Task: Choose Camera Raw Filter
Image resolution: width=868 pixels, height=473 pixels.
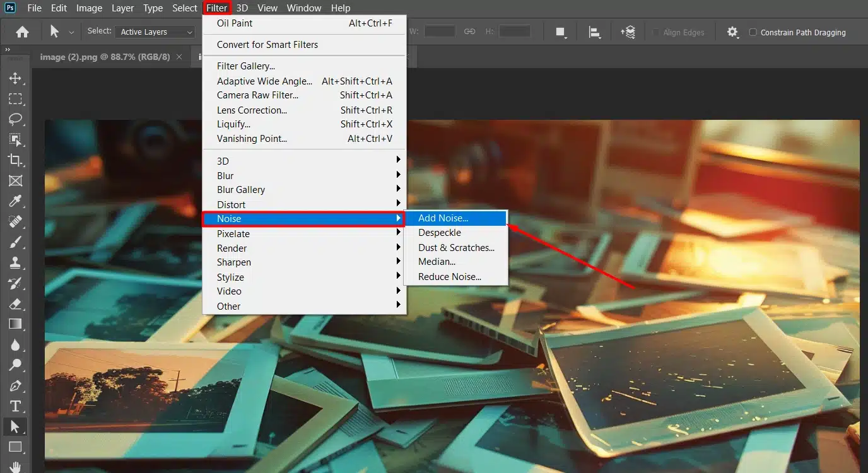Action: pyautogui.click(x=304, y=95)
